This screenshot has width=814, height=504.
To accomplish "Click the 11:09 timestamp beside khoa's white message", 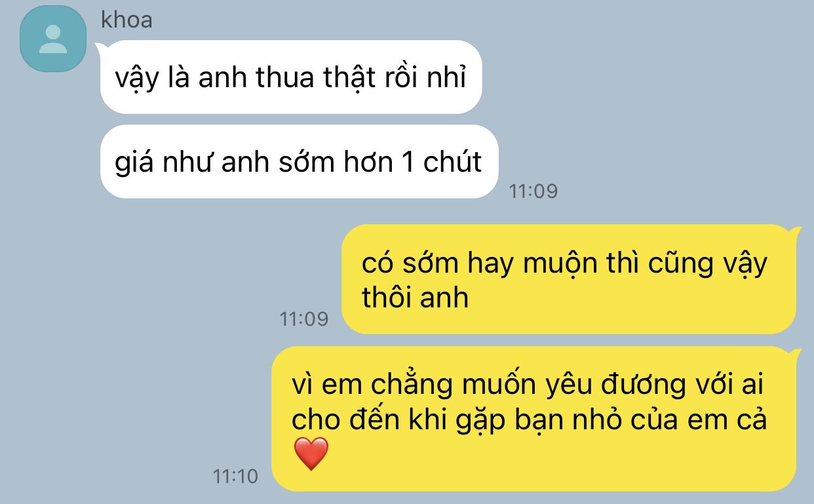I will [x=533, y=191].
